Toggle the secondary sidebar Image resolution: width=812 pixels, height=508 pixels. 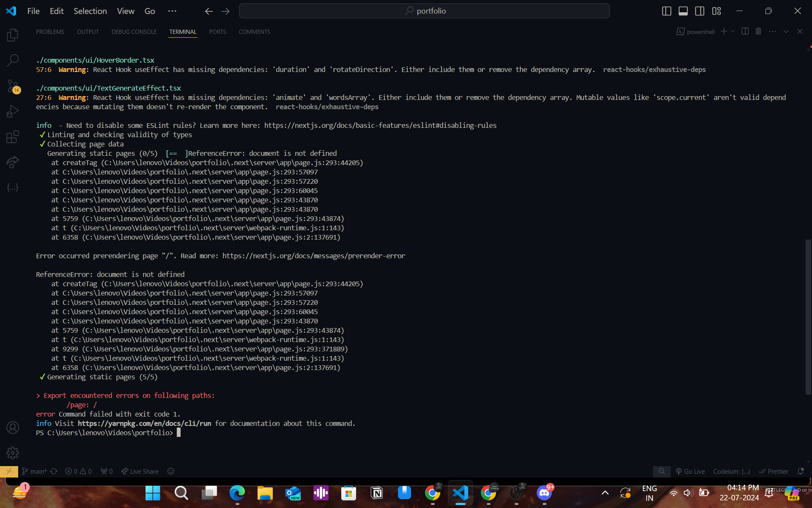(x=700, y=11)
